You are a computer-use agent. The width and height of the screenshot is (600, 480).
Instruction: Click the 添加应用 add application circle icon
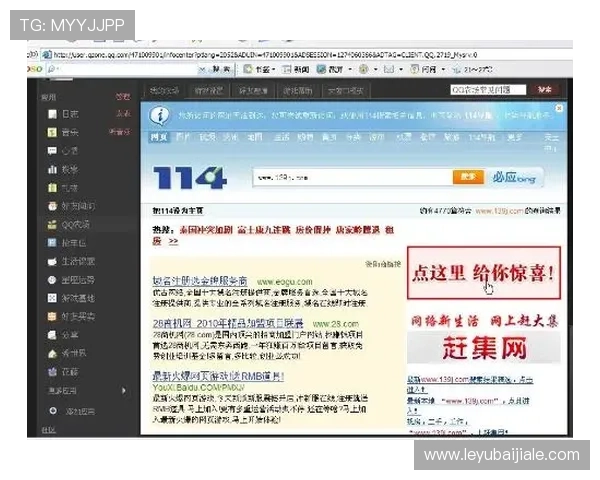pyautogui.click(x=53, y=411)
